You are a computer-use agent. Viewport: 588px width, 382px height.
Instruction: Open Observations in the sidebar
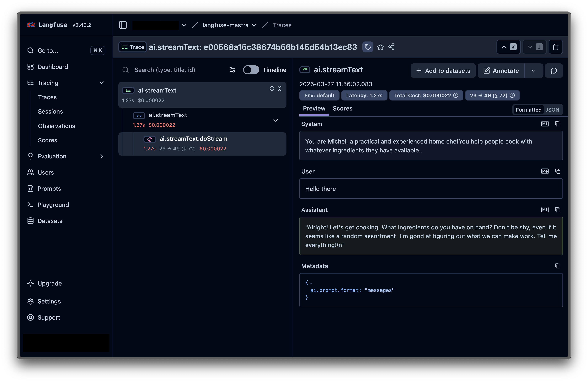tap(57, 126)
